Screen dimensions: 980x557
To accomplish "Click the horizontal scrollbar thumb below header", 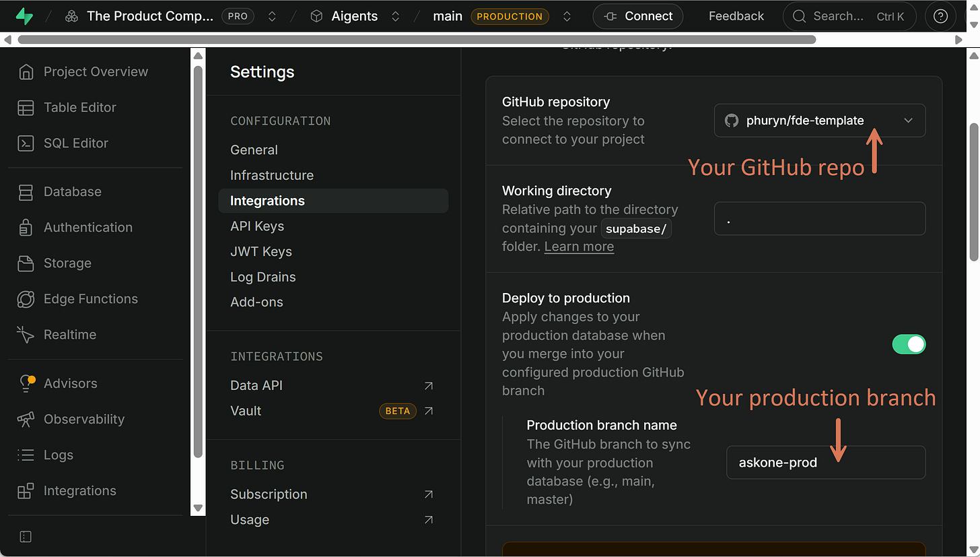I will 417,40.
